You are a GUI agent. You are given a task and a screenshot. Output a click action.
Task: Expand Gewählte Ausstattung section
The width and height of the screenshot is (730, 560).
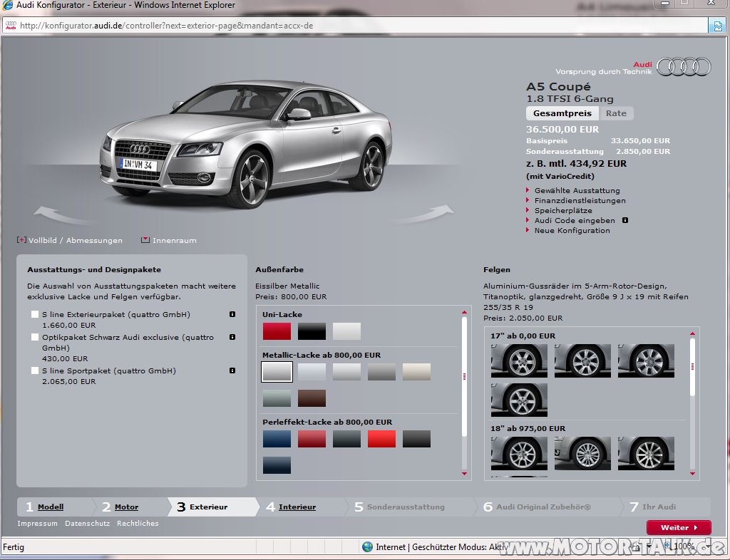pos(577,191)
